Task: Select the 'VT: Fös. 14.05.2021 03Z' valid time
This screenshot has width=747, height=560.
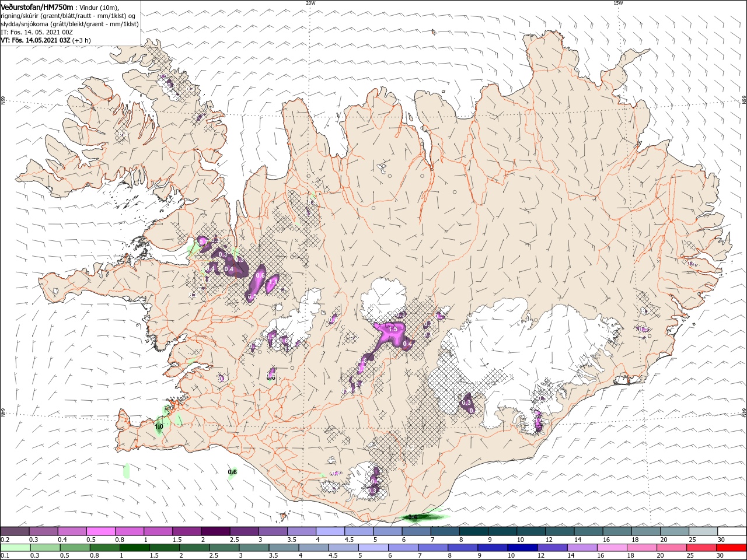Action: 36,40
